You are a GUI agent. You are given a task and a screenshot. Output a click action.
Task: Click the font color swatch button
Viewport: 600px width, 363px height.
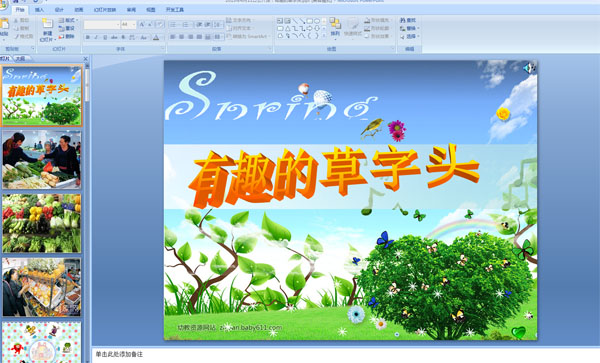point(156,37)
